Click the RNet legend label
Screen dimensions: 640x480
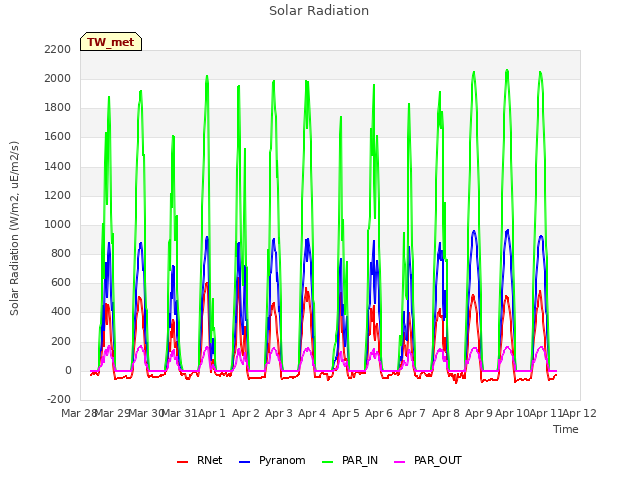pyautogui.click(x=209, y=460)
